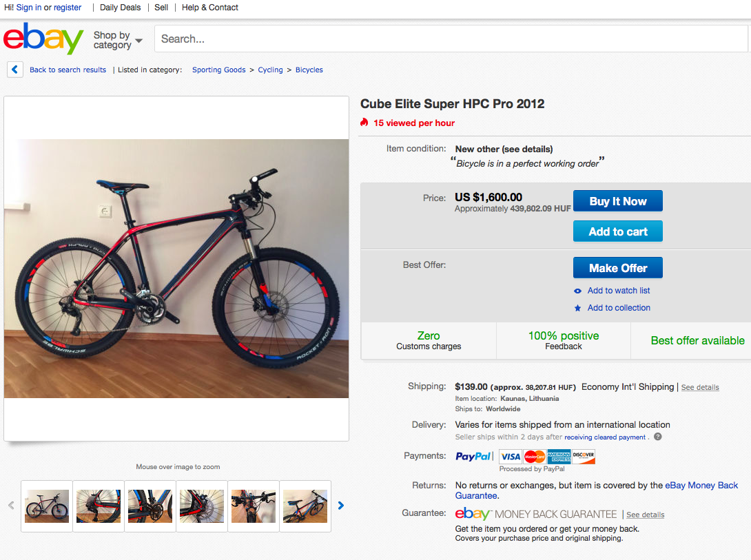The height and width of the screenshot is (560, 751).
Task: Click the Add to cart button
Action: coord(617,231)
